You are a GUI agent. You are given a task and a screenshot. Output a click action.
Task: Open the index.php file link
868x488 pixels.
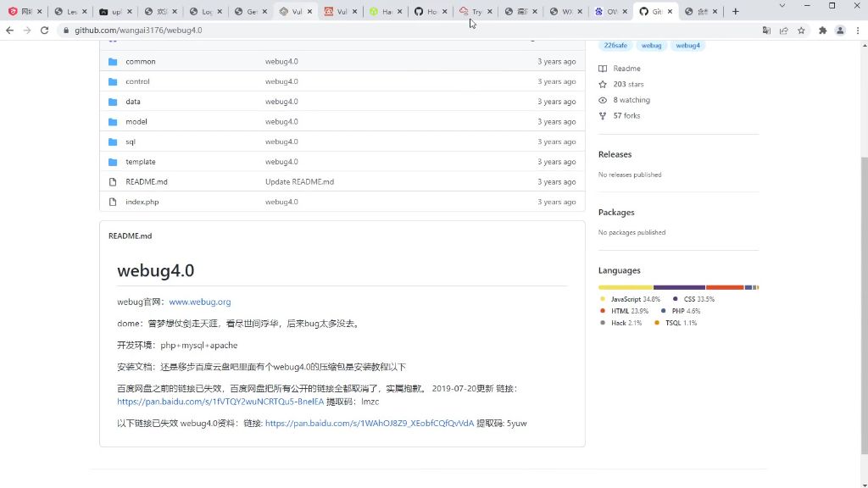point(142,202)
